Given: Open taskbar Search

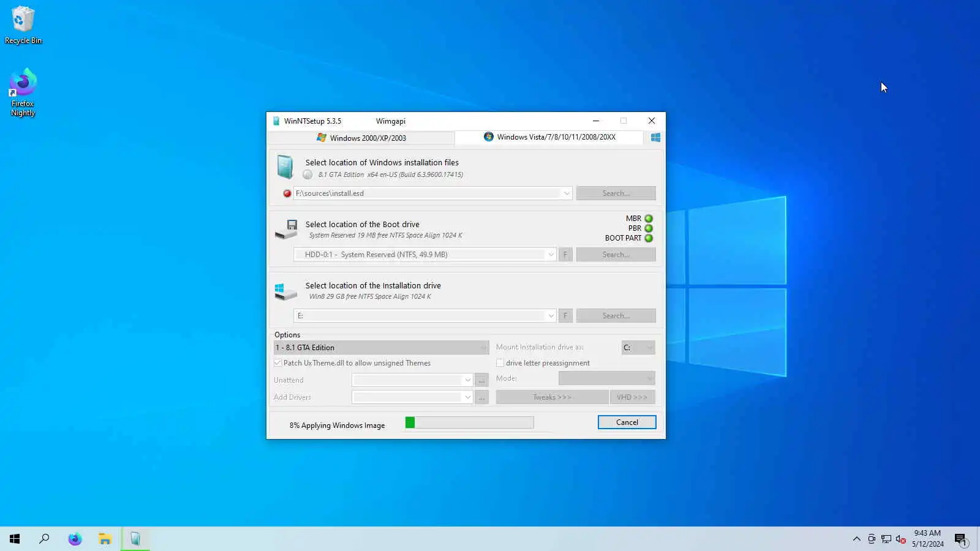Looking at the screenshot, I should [x=44, y=539].
